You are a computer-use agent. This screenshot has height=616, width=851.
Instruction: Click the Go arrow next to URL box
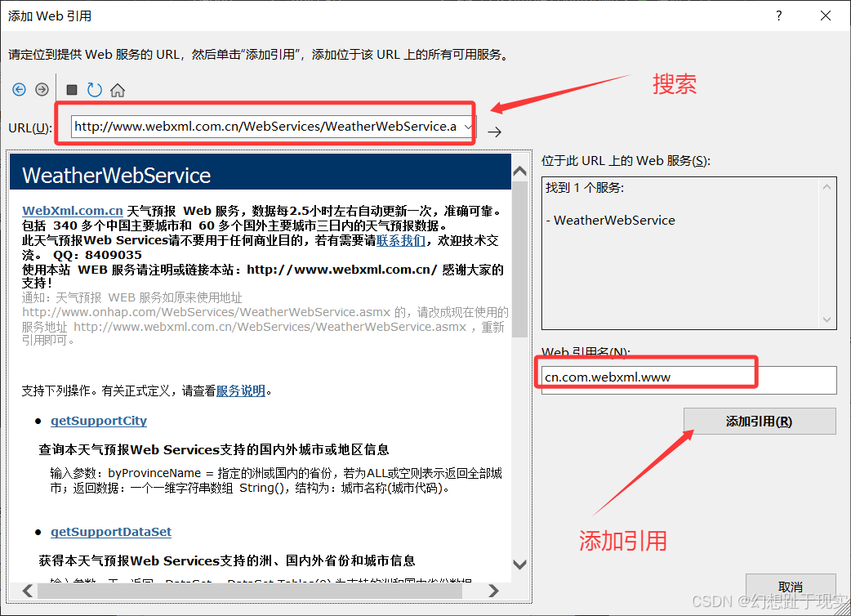(x=494, y=132)
